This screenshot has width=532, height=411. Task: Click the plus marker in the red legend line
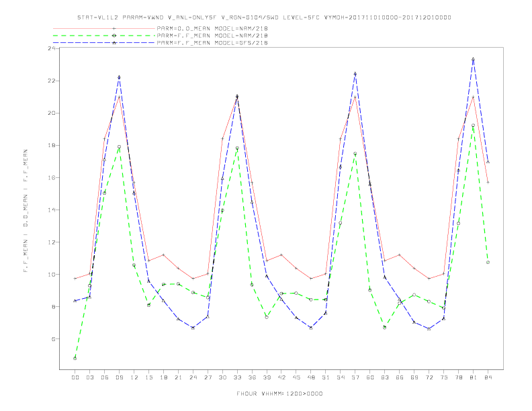tap(114, 28)
